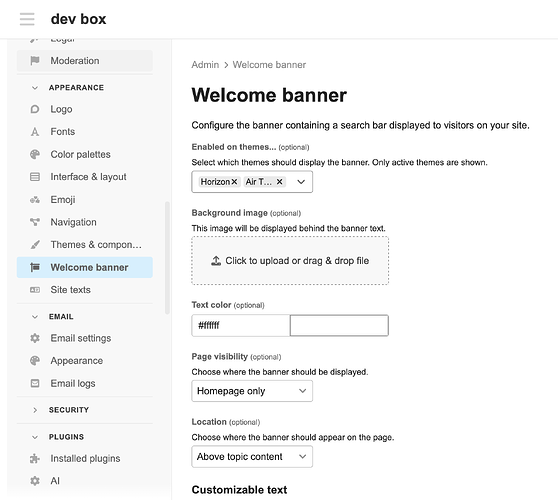The height and width of the screenshot is (500, 558).
Task: Click the Logo sidebar icon
Action: (35, 109)
